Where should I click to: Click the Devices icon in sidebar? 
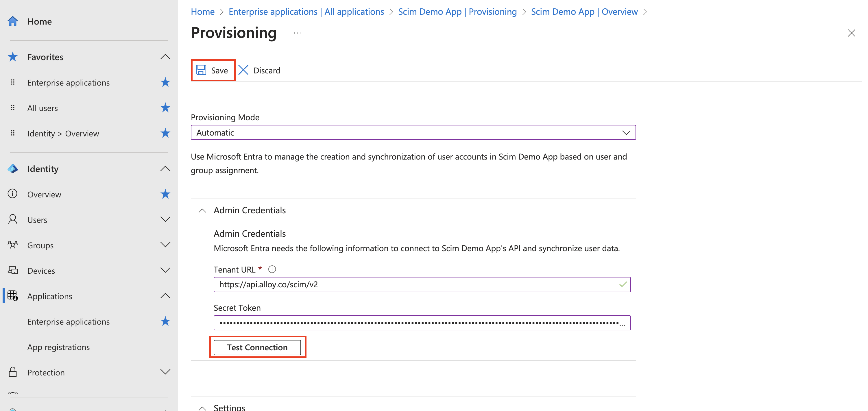13,271
